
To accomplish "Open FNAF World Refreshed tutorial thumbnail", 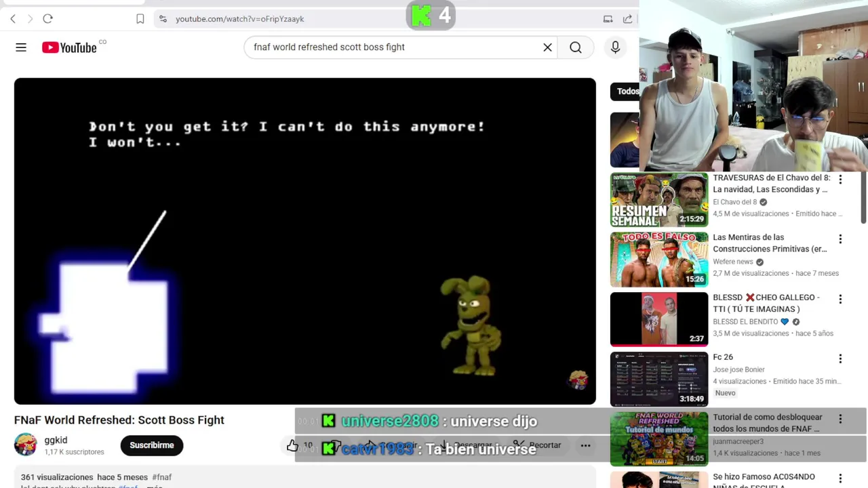I will click(659, 439).
